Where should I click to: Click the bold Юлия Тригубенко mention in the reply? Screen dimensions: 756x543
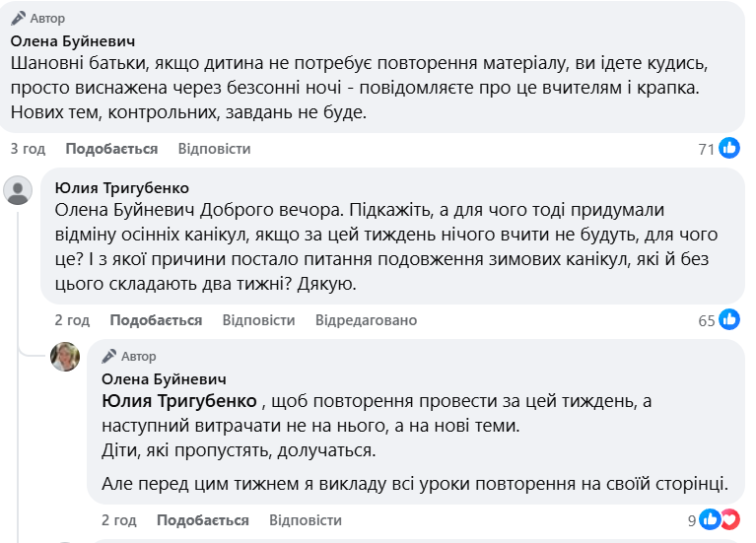coord(180,401)
